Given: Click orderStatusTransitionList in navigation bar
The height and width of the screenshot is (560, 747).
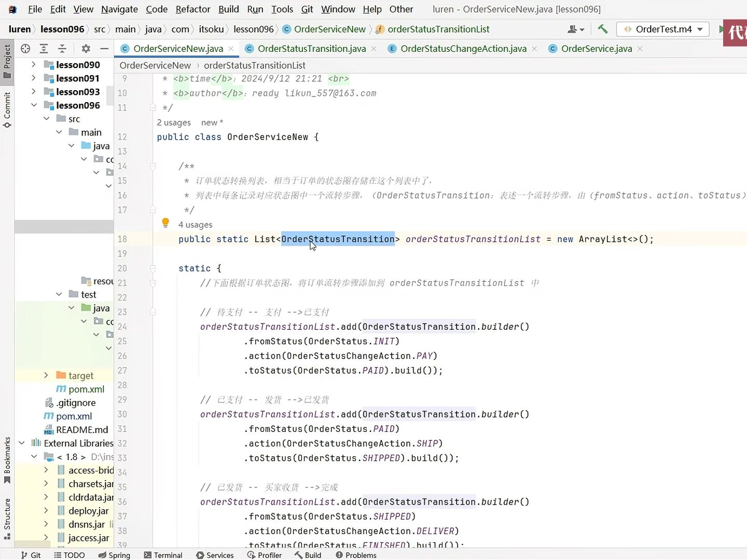Looking at the screenshot, I should tap(438, 29).
